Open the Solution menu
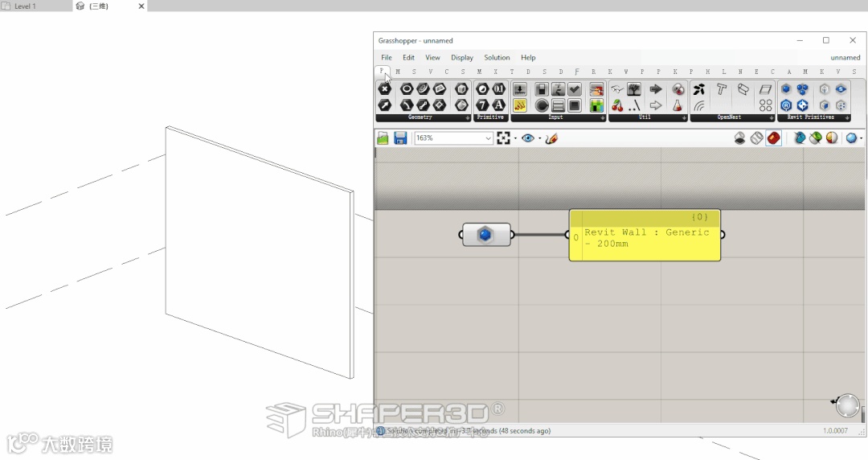This screenshot has width=868, height=460. pyautogui.click(x=497, y=58)
